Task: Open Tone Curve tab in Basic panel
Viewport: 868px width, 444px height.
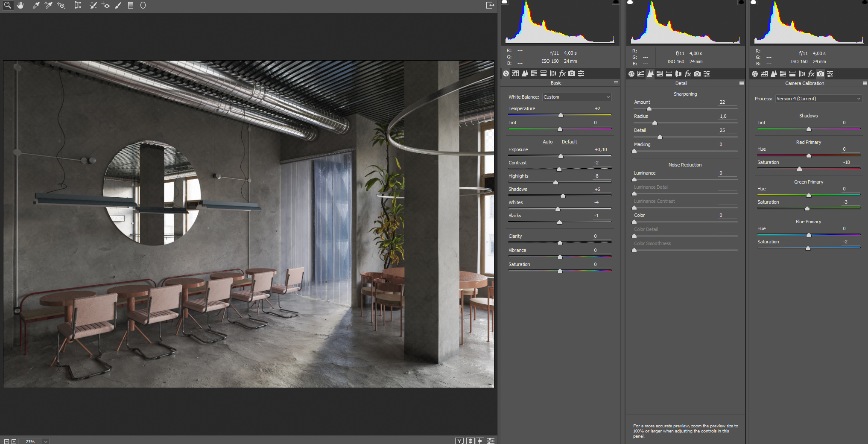Action: click(x=515, y=73)
